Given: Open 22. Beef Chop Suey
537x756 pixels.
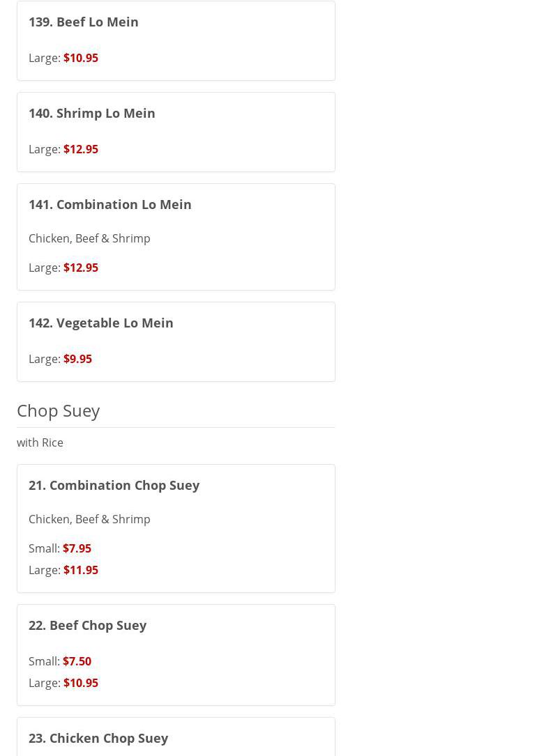Looking at the screenshot, I should click(88, 625).
